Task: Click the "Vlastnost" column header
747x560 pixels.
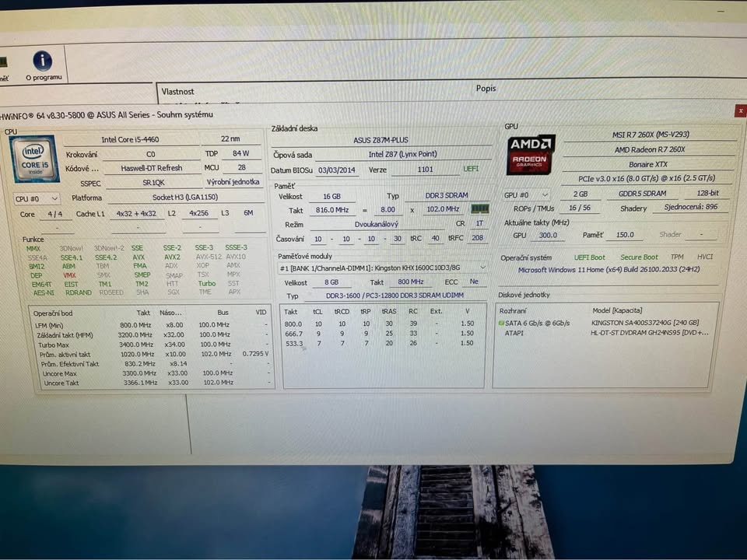Action: pos(178,91)
